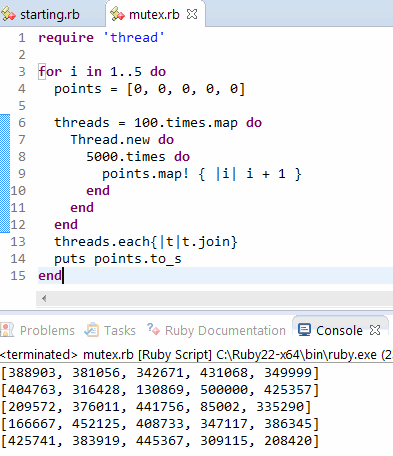The height and width of the screenshot is (456, 393).
Task: Click the 'thread' string literal
Action: (x=134, y=37)
